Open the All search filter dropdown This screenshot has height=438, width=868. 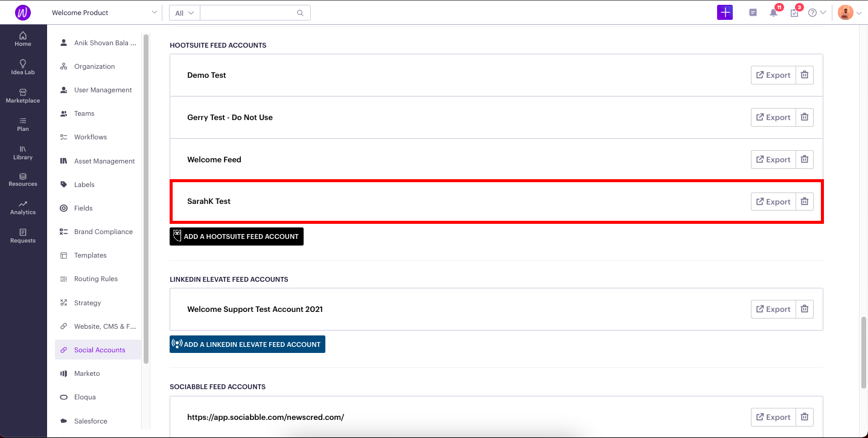[x=184, y=13]
